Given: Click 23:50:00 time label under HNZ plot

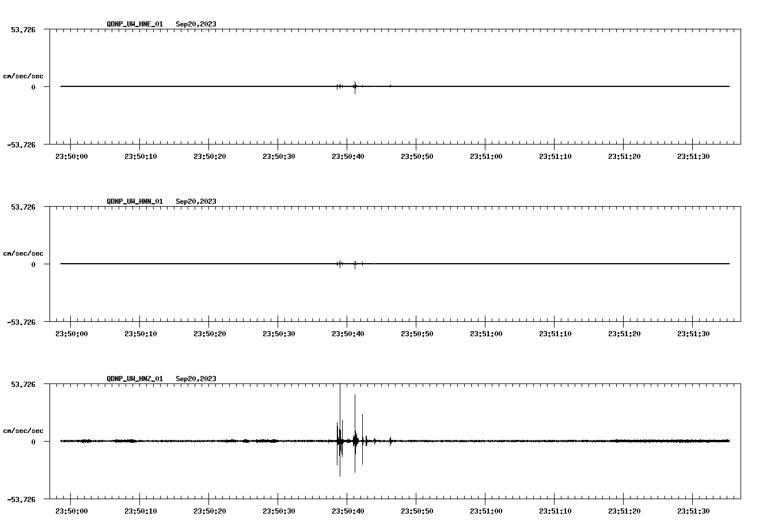Looking at the screenshot, I should coord(71,511).
